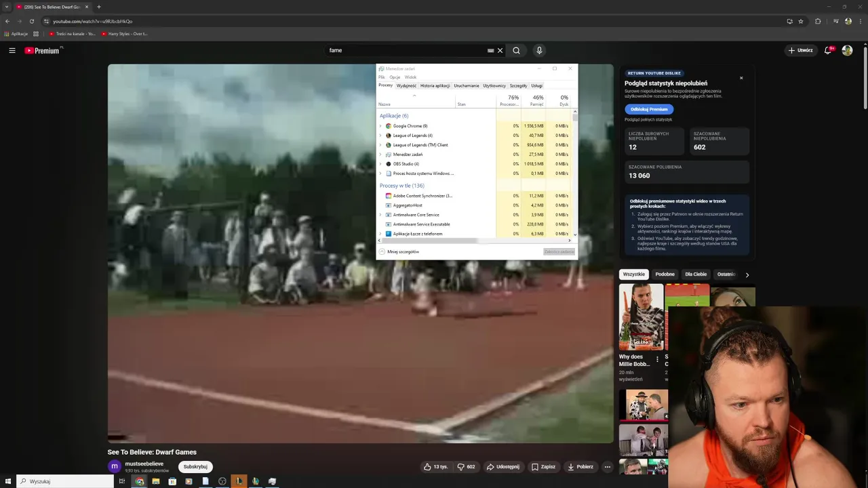
Task: Open new browser tab with plus
Action: pos(99,7)
